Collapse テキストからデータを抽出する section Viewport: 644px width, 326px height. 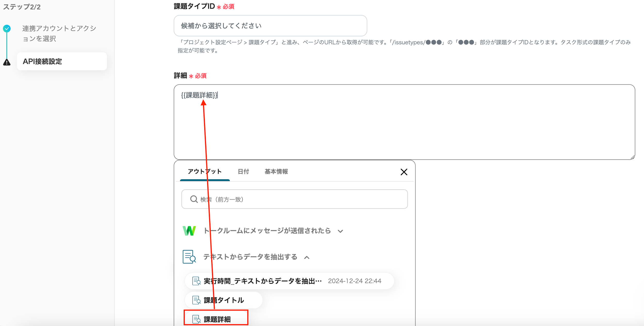pos(307,257)
